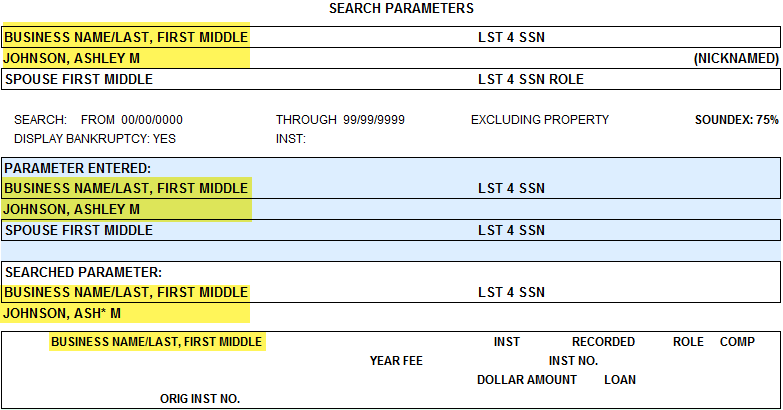Click the INST: field under THROUGH date
783x410 pixels.
pos(291,139)
